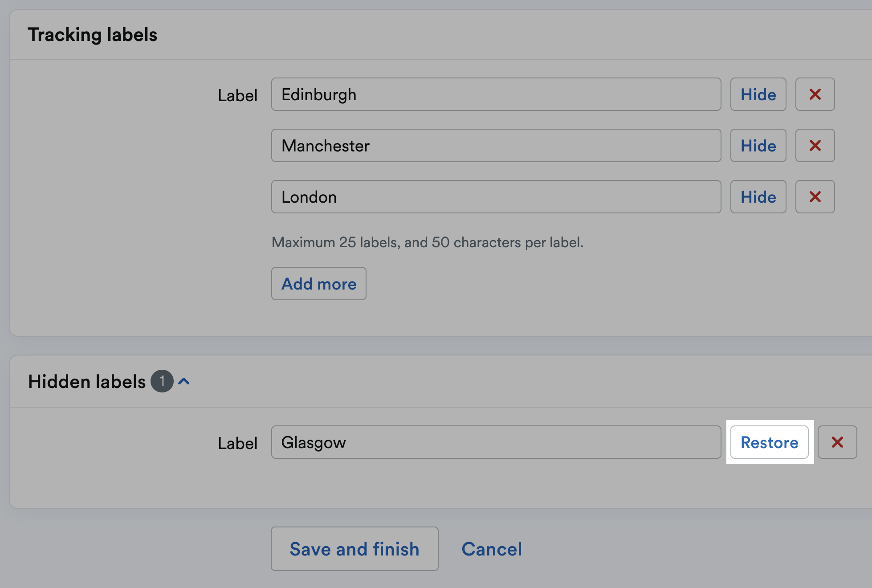Viewport: 872px width, 588px height.
Task: Focus the Manchester label input field
Action: coord(496,146)
